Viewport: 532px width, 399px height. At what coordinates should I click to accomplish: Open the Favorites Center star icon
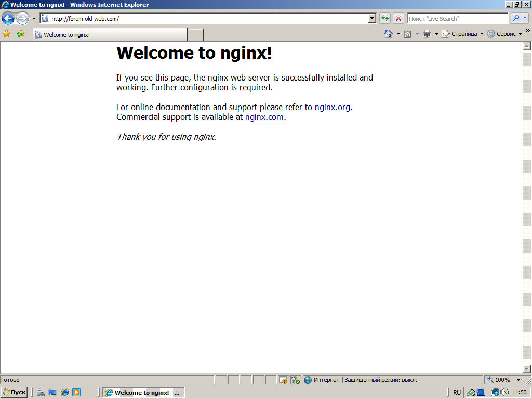(x=7, y=34)
